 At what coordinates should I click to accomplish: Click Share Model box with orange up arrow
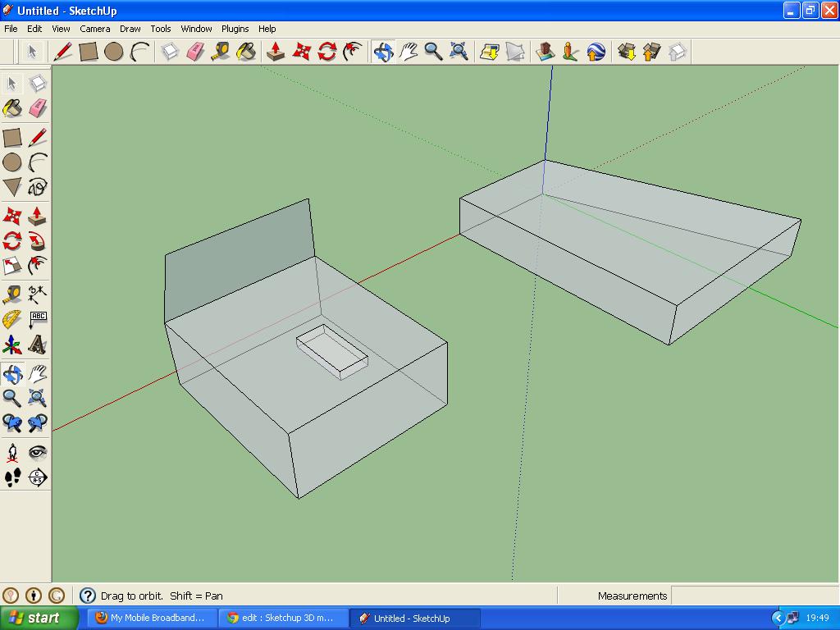[651, 52]
